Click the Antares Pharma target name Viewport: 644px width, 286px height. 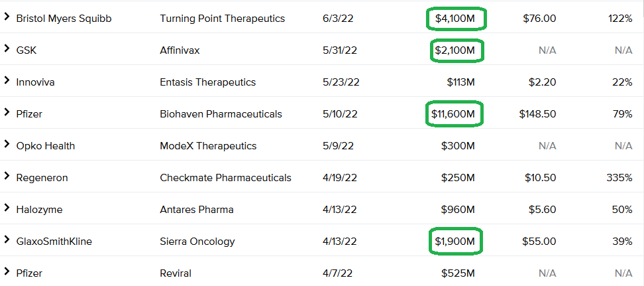click(x=197, y=210)
